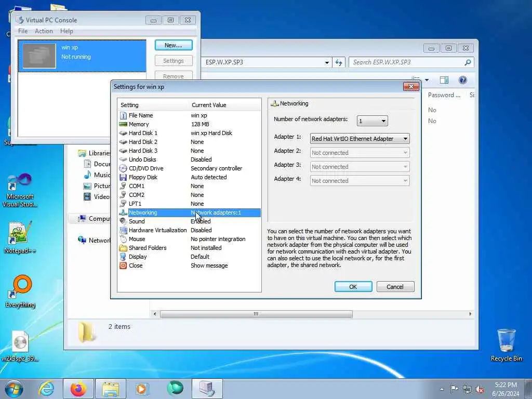Click OK in the Settings dialog
Image resolution: width=532 pixels, height=399 pixels.
coord(353,287)
